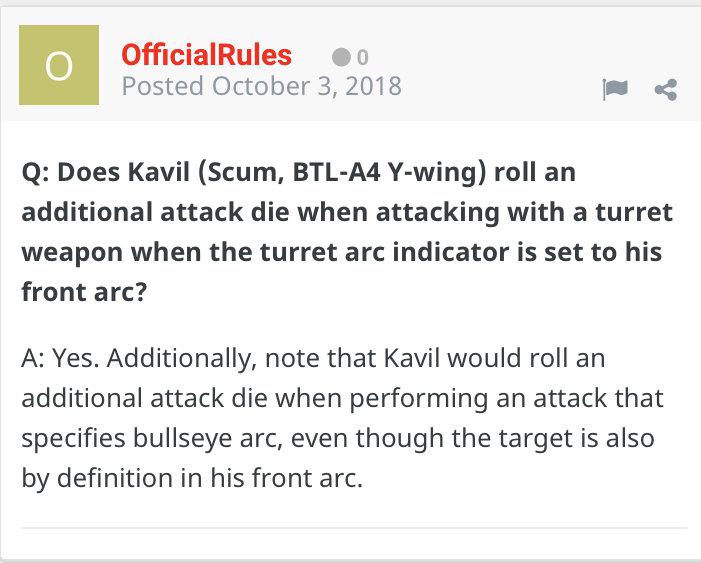Open the OfficialRules user profile link
The width and height of the screenshot is (701, 563).
tap(206, 54)
